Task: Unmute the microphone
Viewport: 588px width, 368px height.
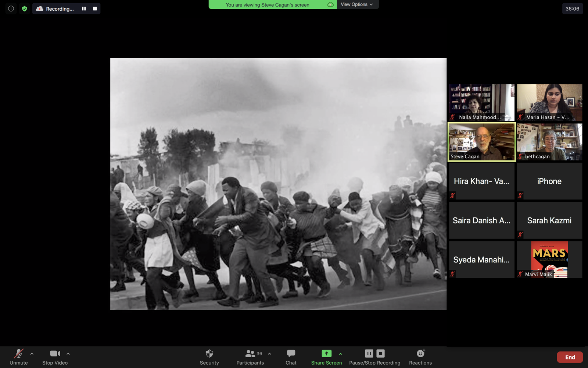Action: coord(18,357)
